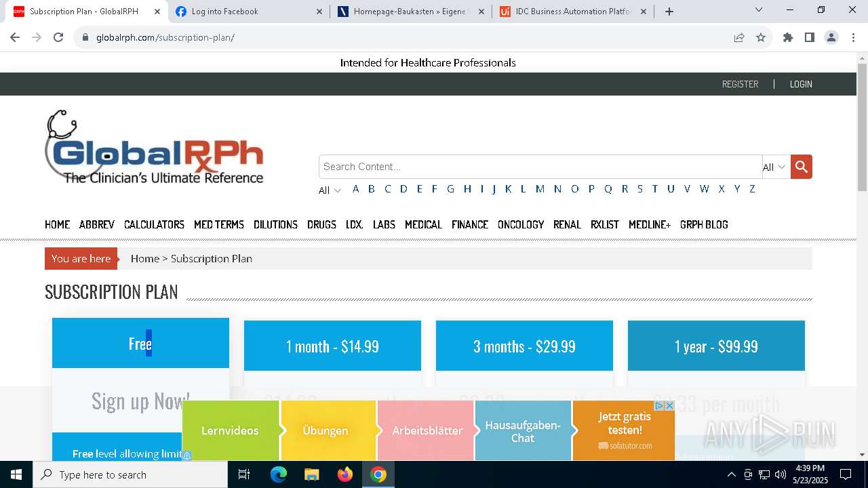This screenshot has width=868, height=488.
Task: Choose the Free plan header
Action: [140, 344]
